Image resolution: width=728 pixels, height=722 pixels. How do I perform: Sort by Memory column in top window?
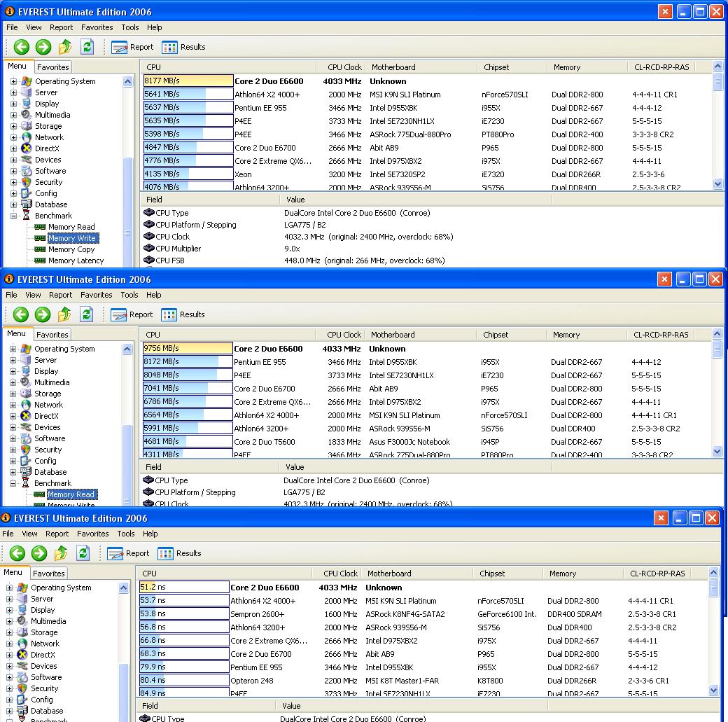pos(587,67)
